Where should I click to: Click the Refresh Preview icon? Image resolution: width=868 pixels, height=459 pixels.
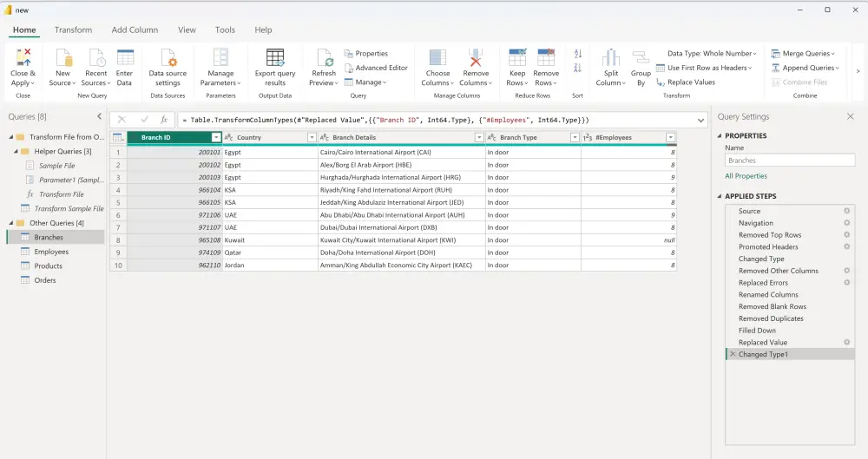325,57
